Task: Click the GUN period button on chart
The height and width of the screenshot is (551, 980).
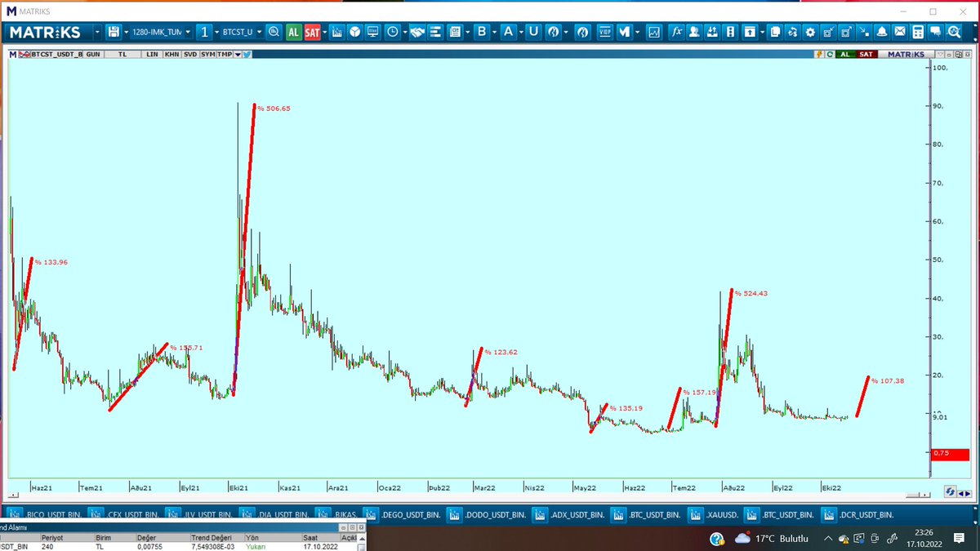Action: [x=93, y=54]
